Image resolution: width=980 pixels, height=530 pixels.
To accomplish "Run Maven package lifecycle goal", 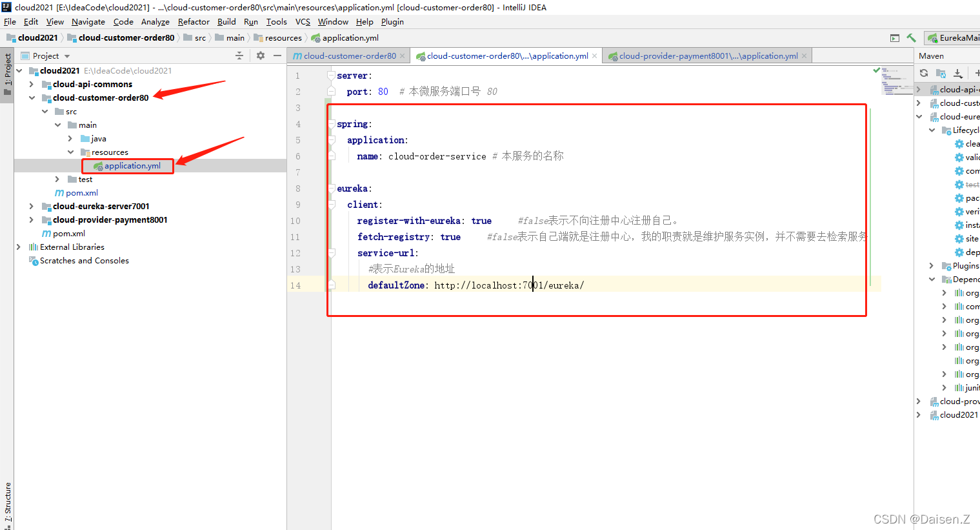I will [x=967, y=198].
